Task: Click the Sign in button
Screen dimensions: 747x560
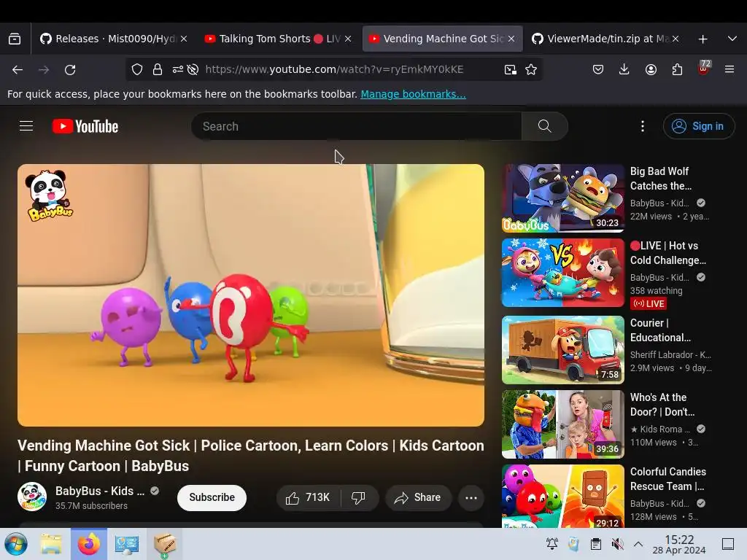Action: pyautogui.click(x=698, y=126)
